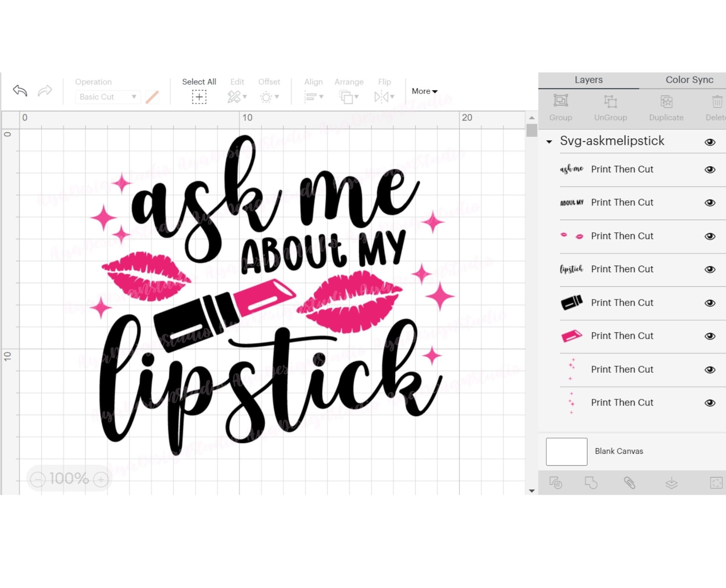Open the Basic Cut operation dropdown
726x588 pixels.
[107, 97]
